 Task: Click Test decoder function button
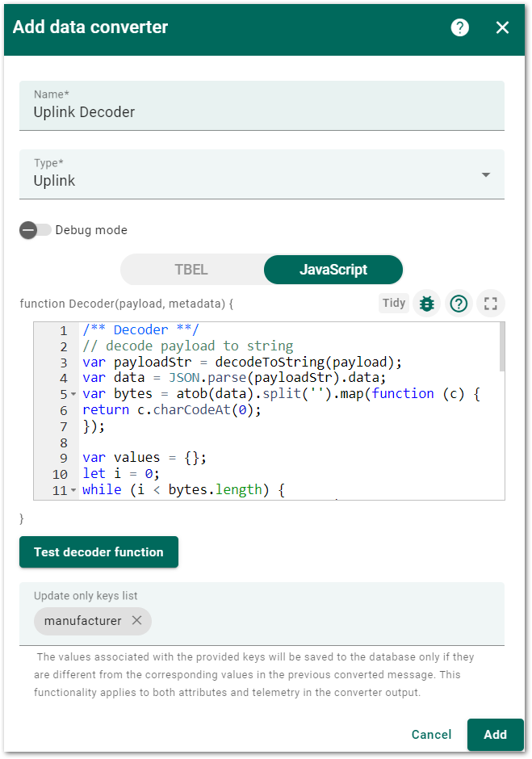click(98, 551)
